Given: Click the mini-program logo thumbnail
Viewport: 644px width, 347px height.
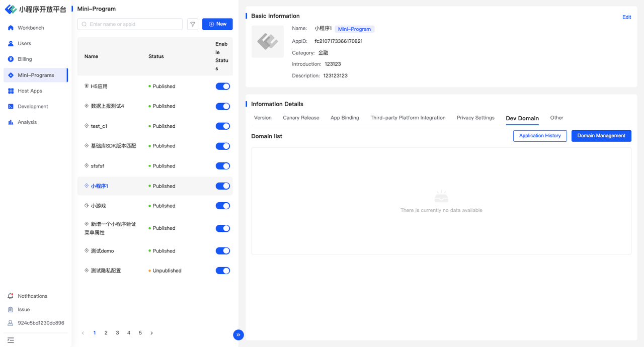Looking at the screenshot, I should point(267,42).
